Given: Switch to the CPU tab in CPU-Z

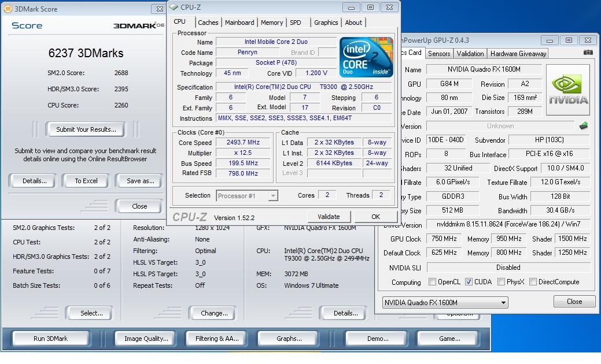Looking at the screenshot, I should click(x=179, y=22).
